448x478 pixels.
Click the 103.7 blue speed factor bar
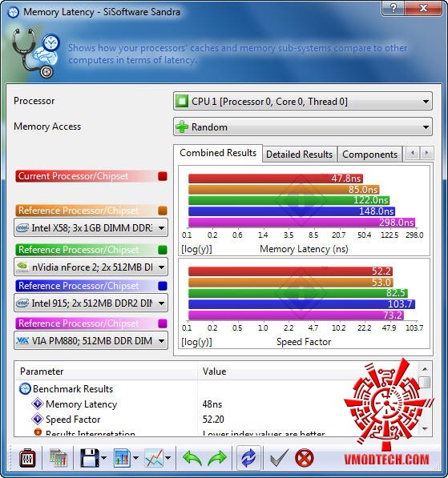[301, 304]
